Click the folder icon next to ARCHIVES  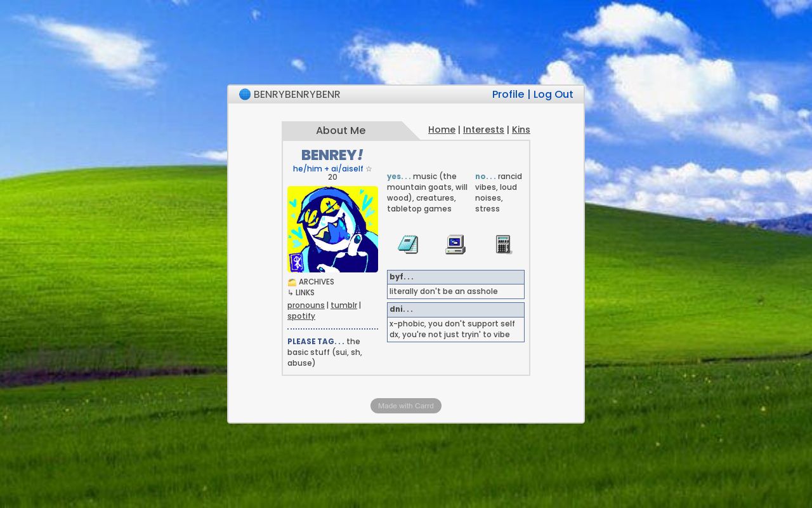pos(292,282)
